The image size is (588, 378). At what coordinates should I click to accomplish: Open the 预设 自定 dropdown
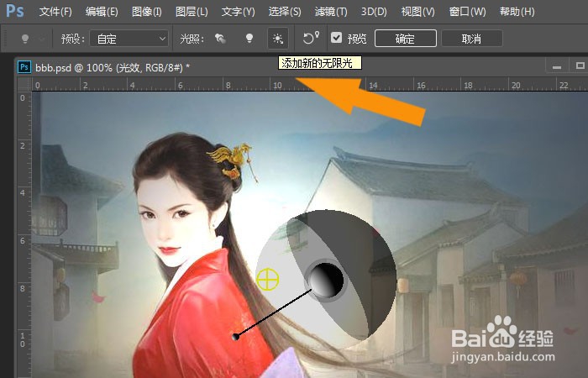click(129, 39)
